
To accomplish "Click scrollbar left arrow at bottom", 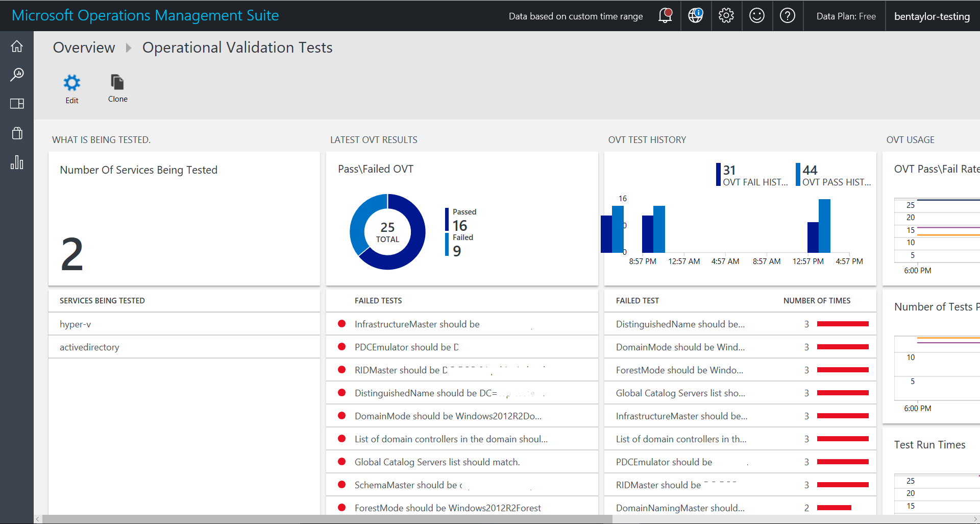I will (x=38, y=519).
